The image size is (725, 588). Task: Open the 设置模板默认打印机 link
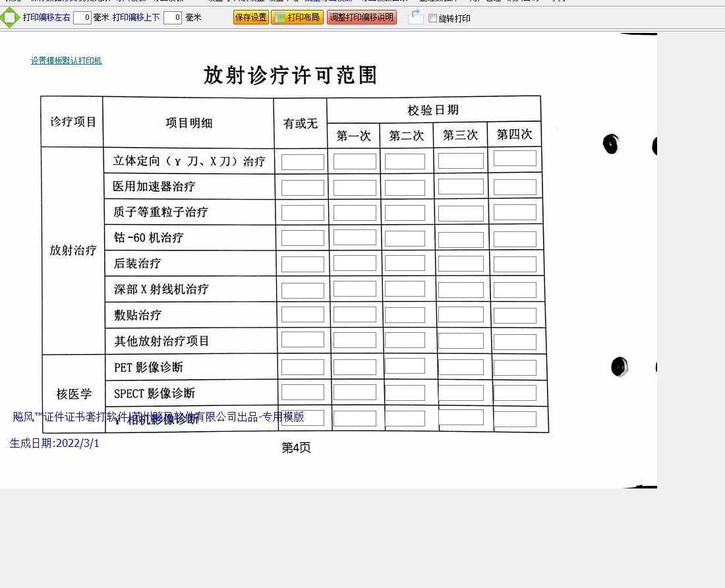pos(66,61)
